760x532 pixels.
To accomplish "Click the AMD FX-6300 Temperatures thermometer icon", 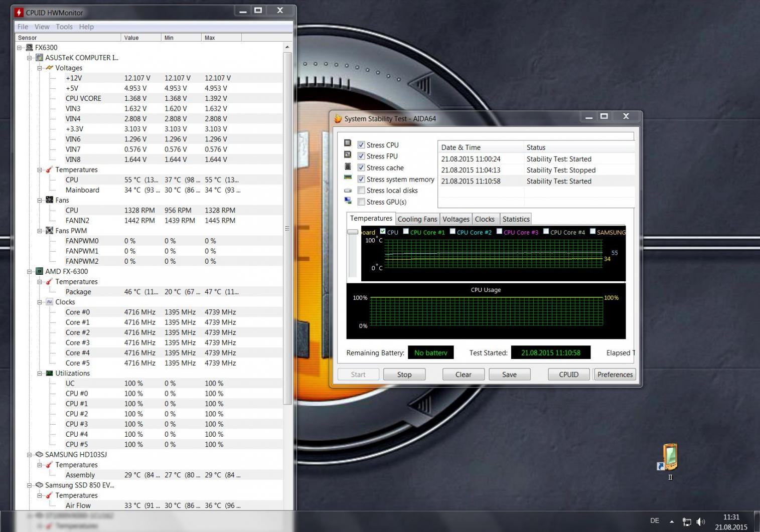I will pos(49,282).
